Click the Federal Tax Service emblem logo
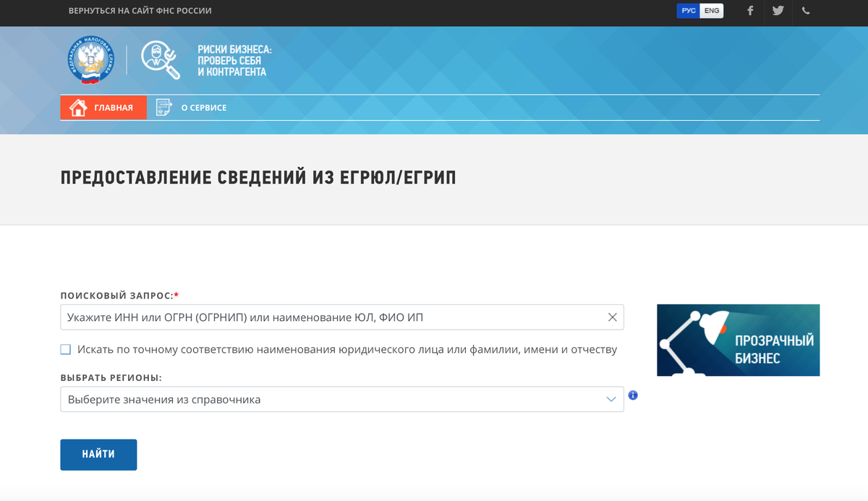The height and width of the screenshot is (501, 868). (90, 61)
